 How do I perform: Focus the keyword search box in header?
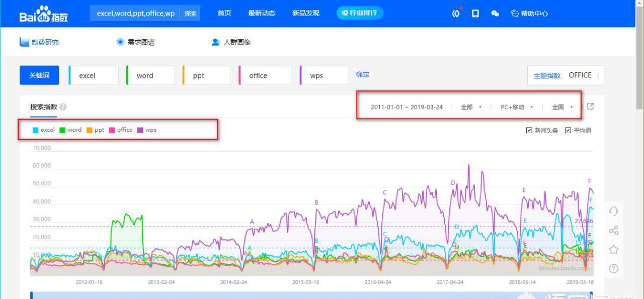click(135, 14)
